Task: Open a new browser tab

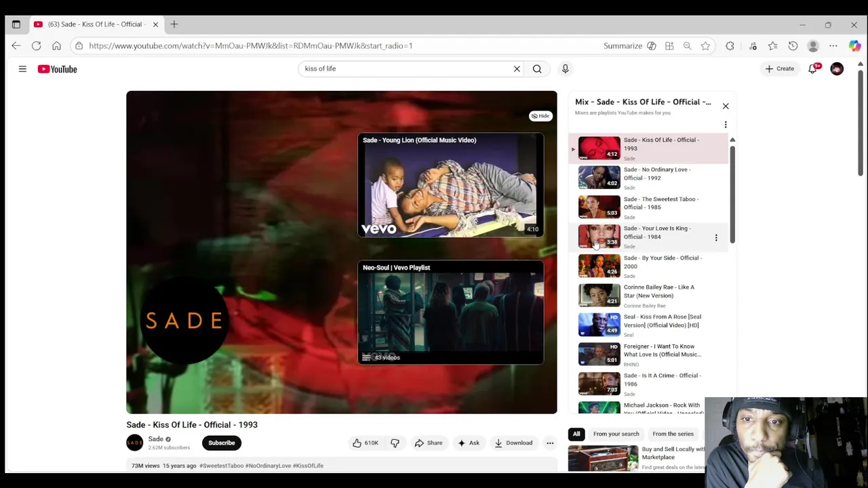Action: [x=174, y=24]
